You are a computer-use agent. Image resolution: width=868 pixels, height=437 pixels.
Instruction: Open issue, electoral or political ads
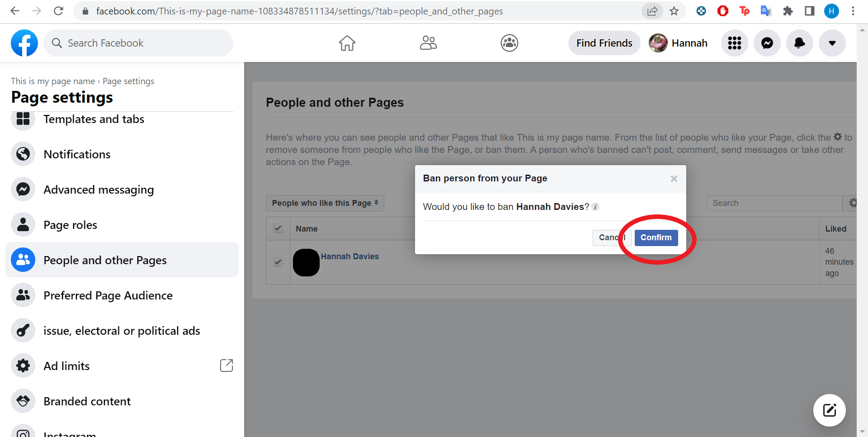point(122,331)
